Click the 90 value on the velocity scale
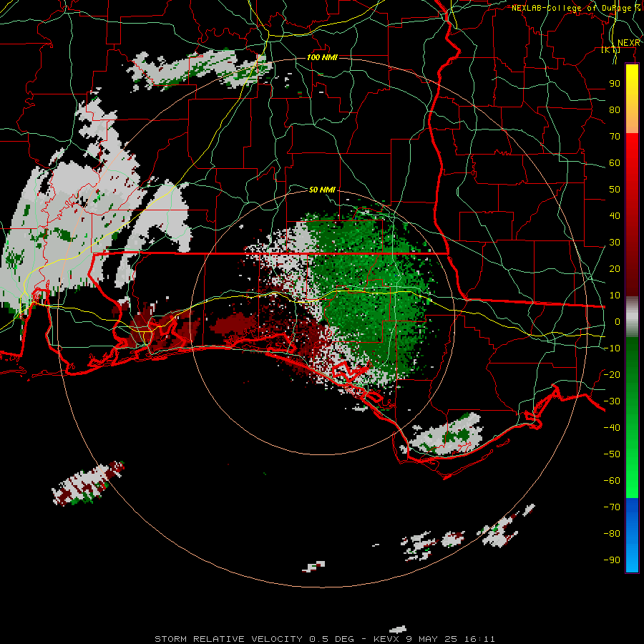 (615, 84)
